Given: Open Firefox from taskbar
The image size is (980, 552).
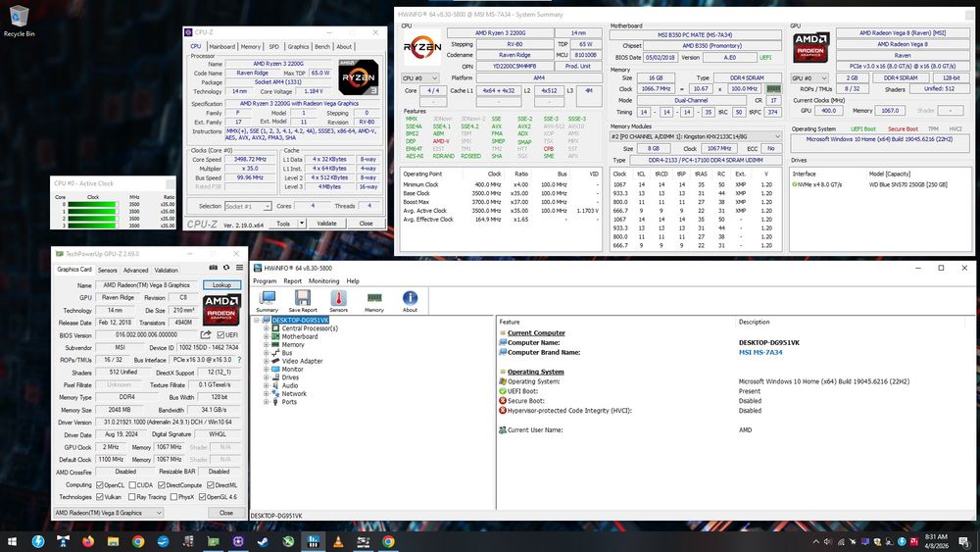Looking at the screenshot, I should 88,541.
